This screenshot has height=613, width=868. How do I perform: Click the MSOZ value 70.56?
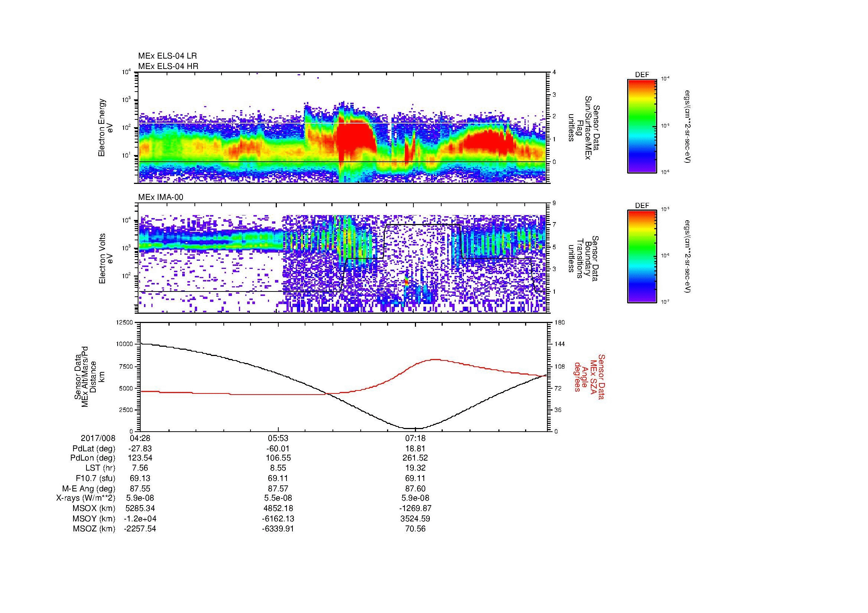[415, 529]
